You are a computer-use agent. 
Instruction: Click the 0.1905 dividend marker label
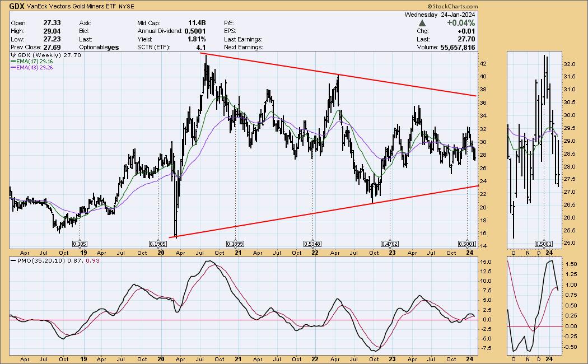click(x=158, y=244)
